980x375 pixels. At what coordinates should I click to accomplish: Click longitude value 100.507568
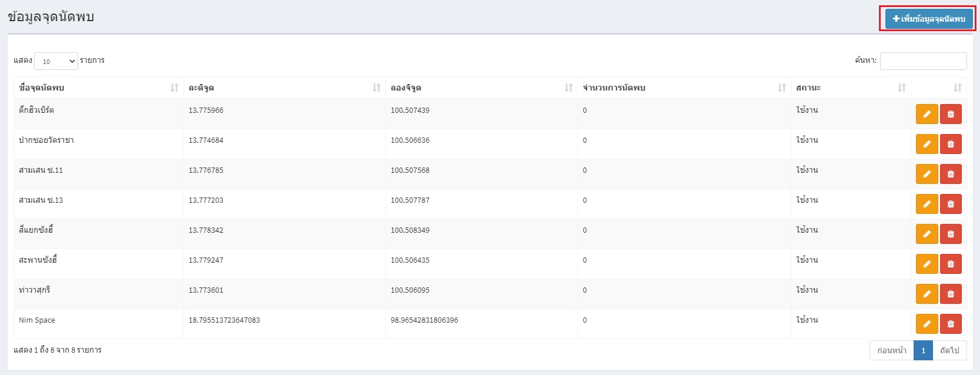410,170
